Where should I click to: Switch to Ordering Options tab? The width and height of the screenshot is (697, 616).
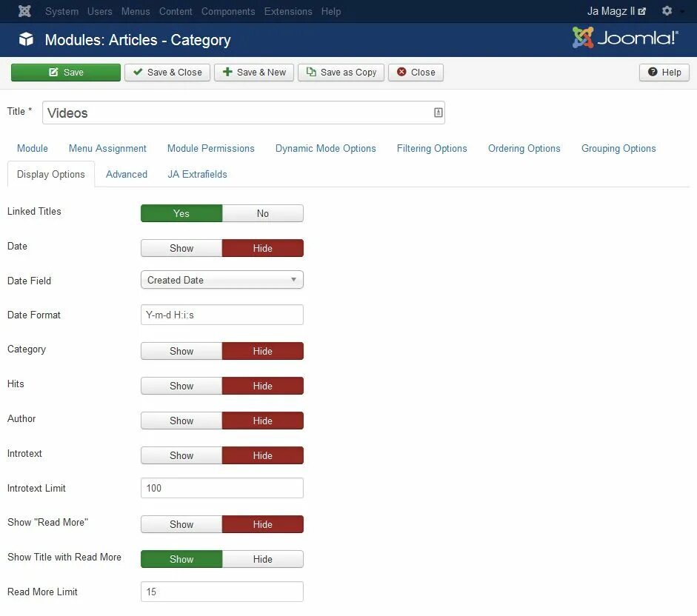click(x=524, y=148)
